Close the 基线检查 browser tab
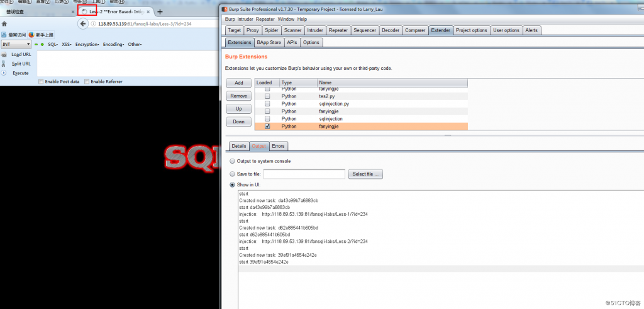This screenshot has width=644, height=309. pos(73,12)
